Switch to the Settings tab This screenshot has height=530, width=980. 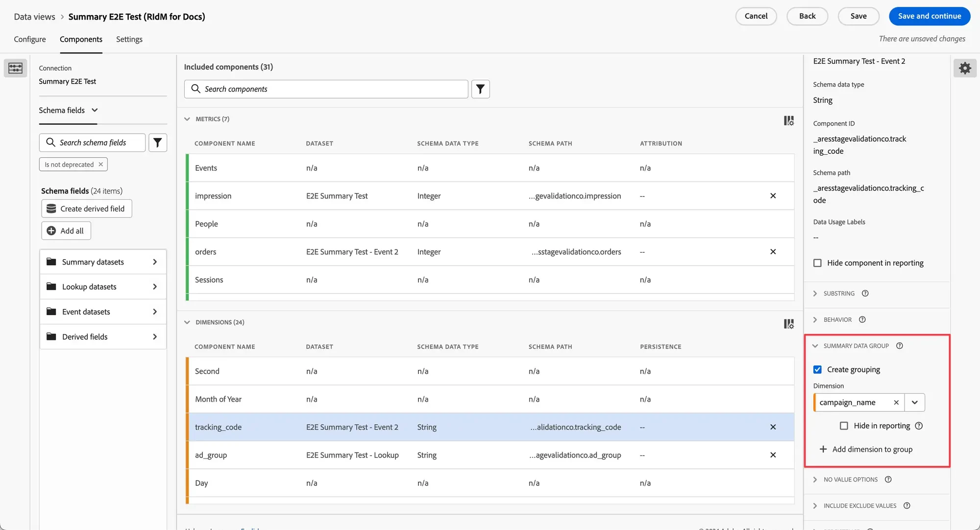pyautogui.click(x=129, y=39)
